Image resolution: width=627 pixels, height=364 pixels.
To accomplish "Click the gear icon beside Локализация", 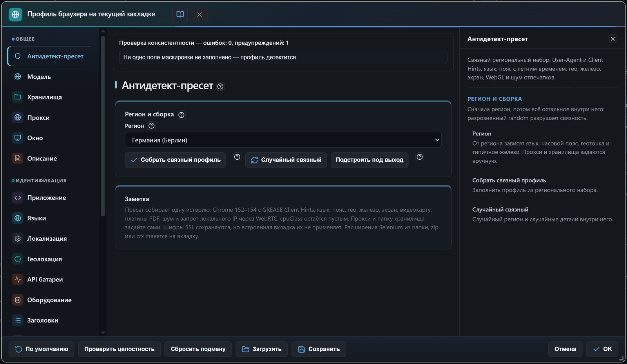I will point(18,238).
